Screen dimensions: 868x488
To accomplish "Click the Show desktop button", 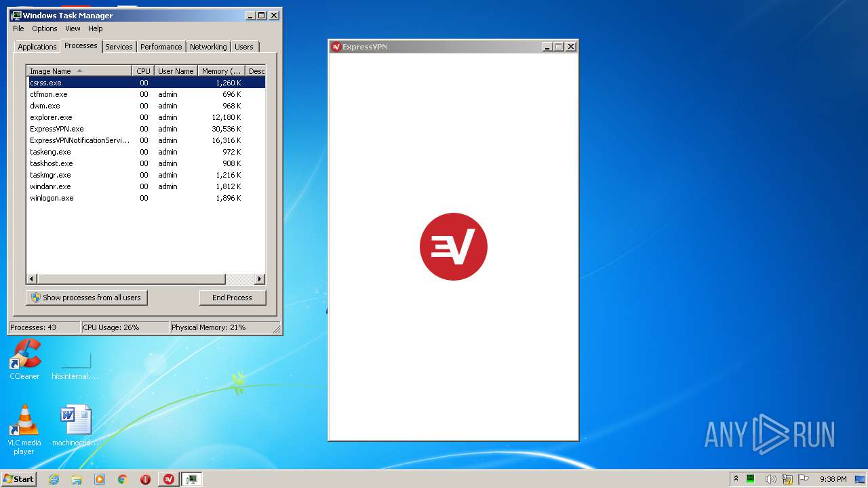I will click(861, 479).
